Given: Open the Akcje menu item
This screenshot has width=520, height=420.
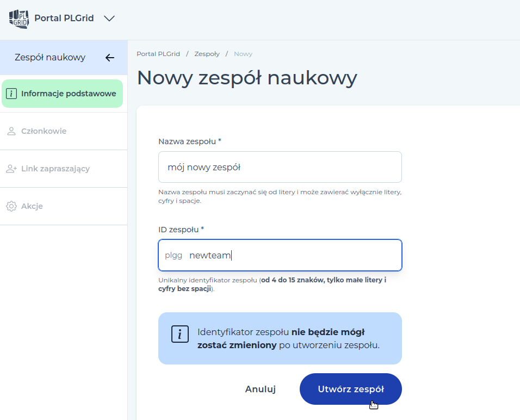Looking at the screenshot, I should [64, 206].
